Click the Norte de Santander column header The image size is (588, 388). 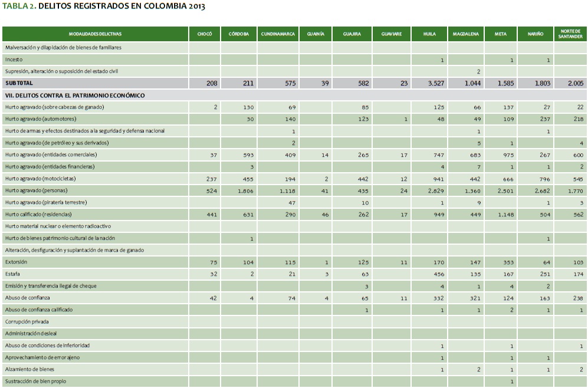(x=570, y=34)
